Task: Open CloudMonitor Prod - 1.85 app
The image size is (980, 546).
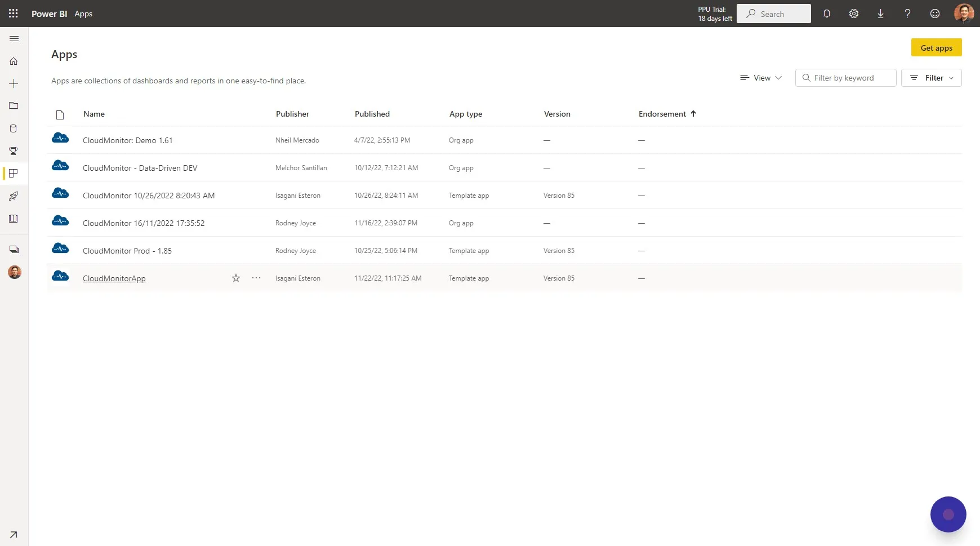Action: tap(127, 251)
